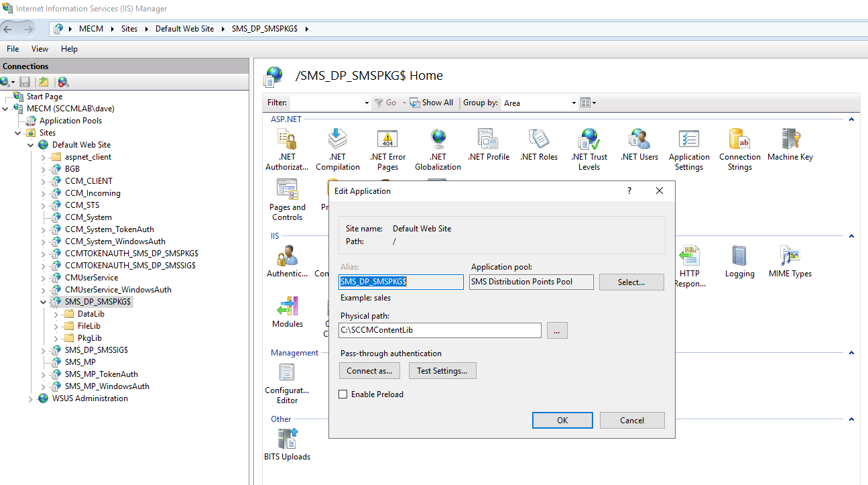The image size is (868, 485).
Task: Collapse the SMS_DP_SMSPKG$ tree node
Action: [44, 302]
